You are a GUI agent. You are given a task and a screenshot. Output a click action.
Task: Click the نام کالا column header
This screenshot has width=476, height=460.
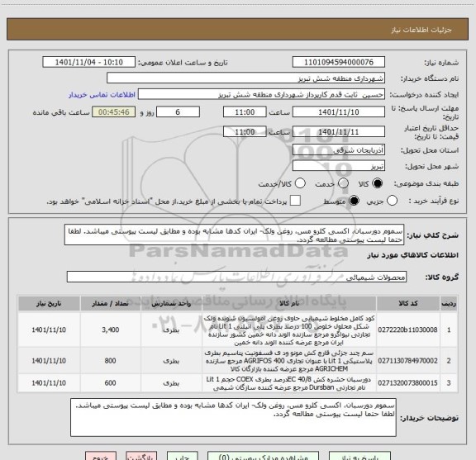pyautogui.click(x=289, y=303)
